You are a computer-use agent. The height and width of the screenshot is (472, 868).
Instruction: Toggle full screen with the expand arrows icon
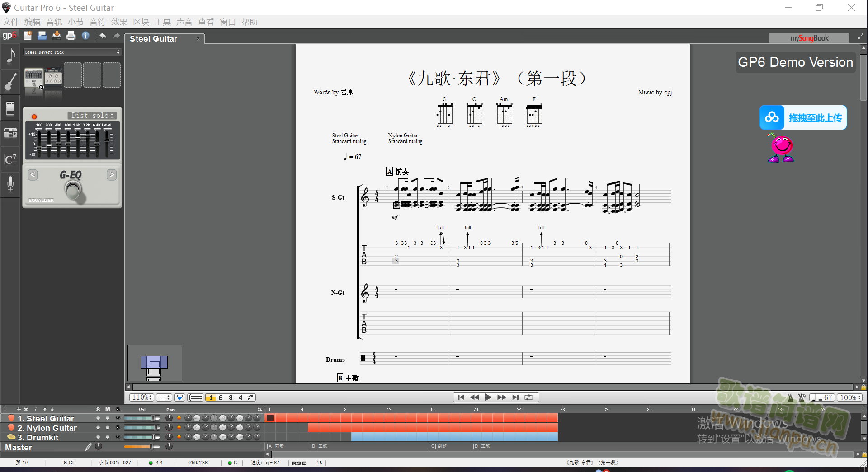click(860, 37)
